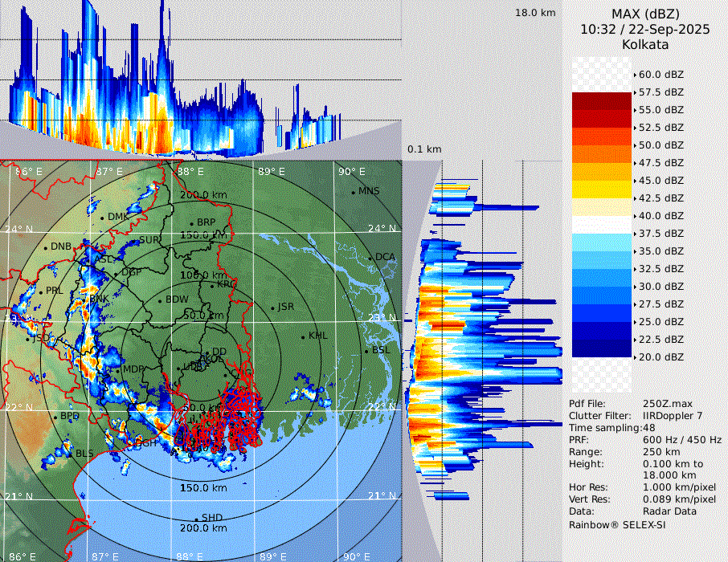
Task: Select the JSR station dot
Action: 272,307
